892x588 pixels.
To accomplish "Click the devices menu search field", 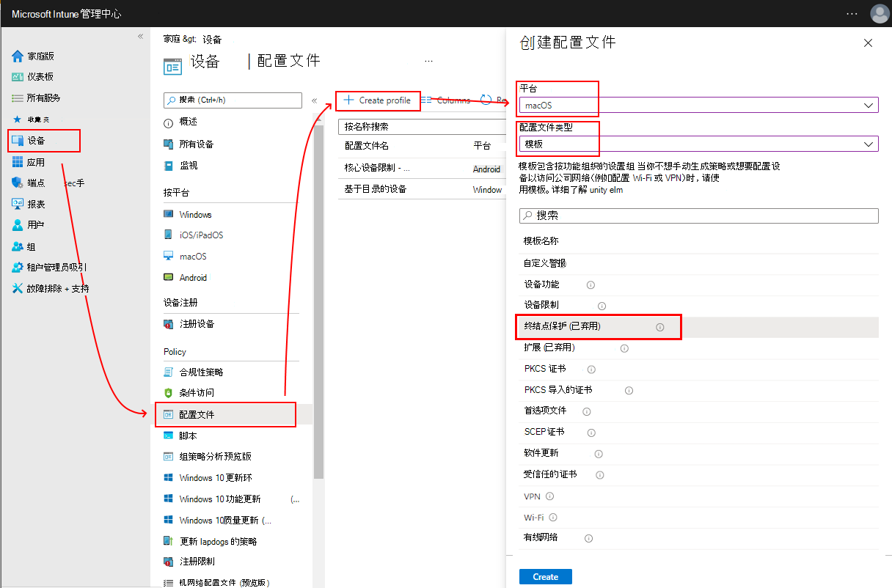I will 233,100.
